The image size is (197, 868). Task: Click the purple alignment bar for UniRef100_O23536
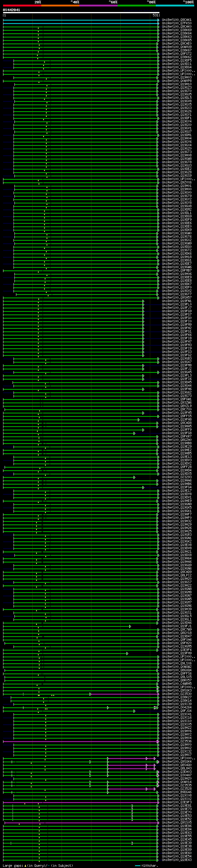click(x=81, y=742)
